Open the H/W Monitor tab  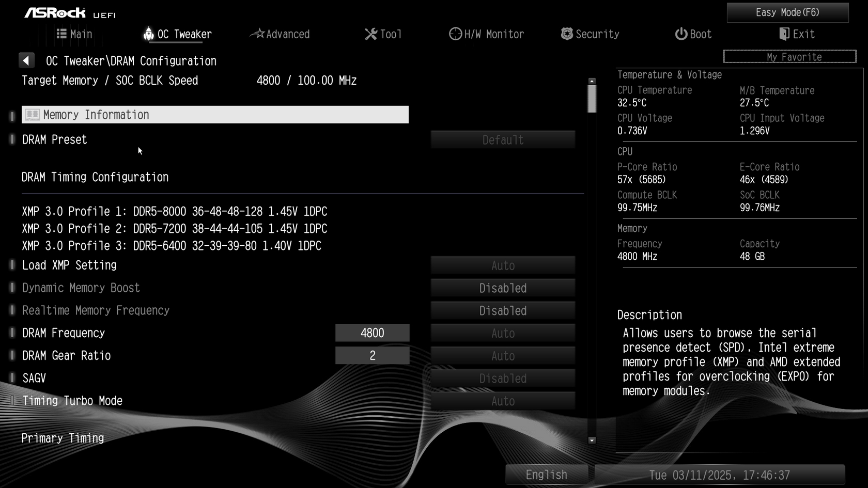click(487, 34)
